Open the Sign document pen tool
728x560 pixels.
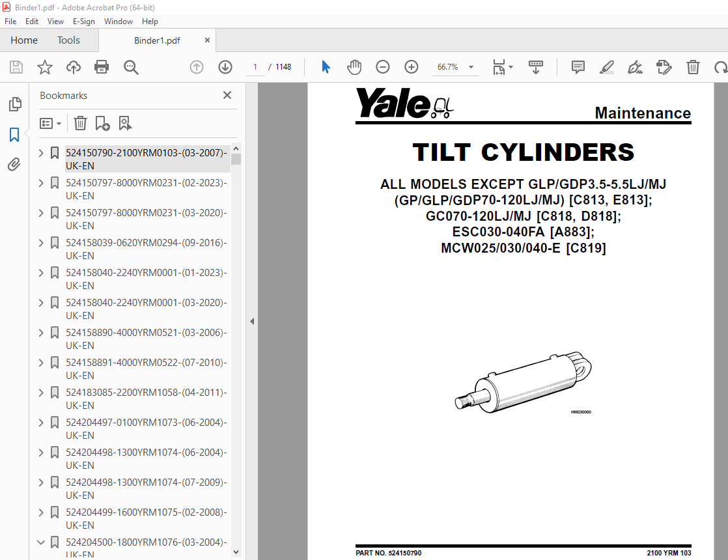[x=635, y=67]
